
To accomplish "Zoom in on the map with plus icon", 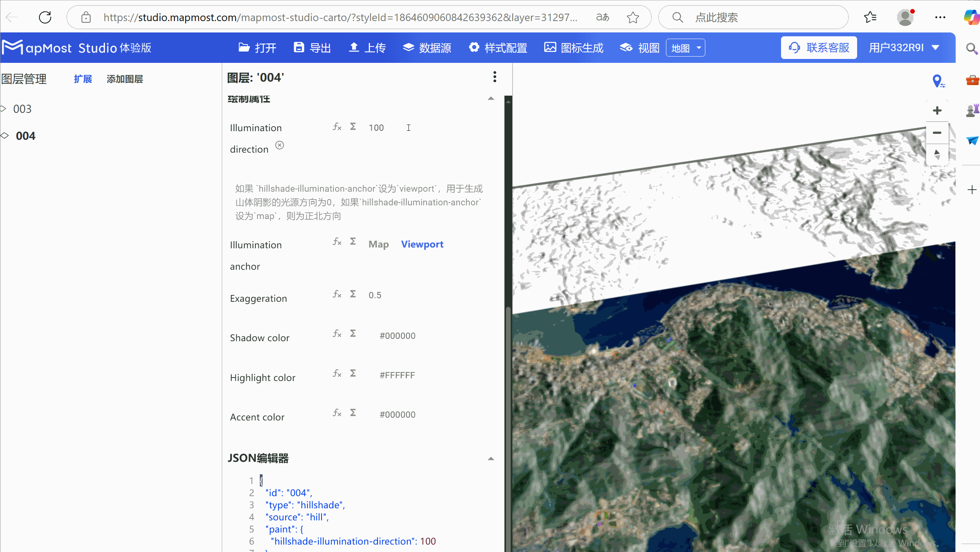I will (x=937, y=110).
